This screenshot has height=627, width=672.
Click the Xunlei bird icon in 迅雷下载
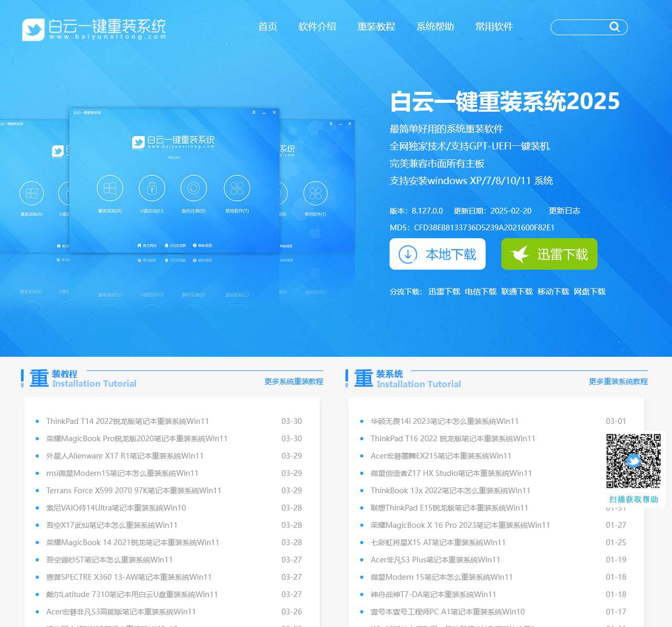click(520, 254)
